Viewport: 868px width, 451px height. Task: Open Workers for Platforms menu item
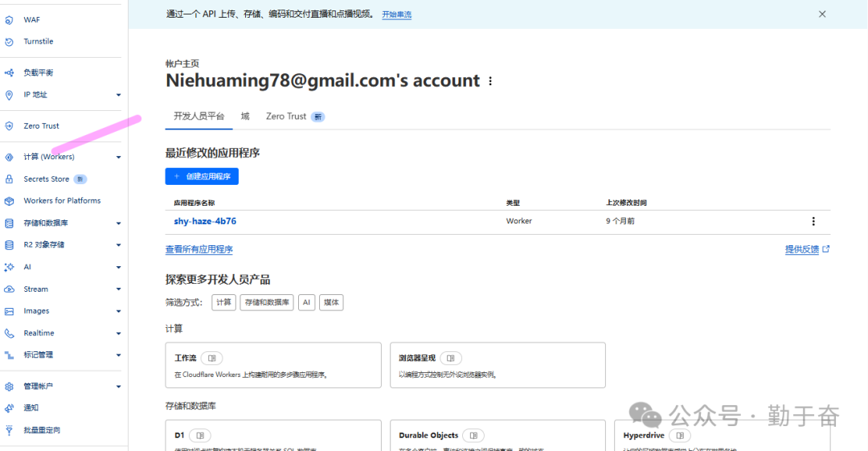tap(62, 200)
